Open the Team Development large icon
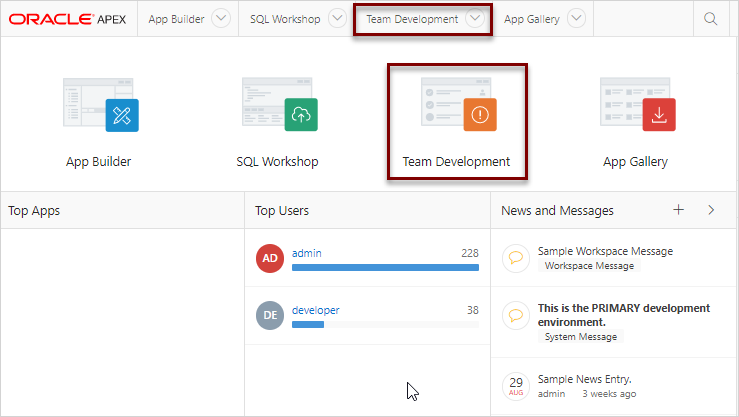This screenshot has width=739, height=417. [x=459, y=105]
